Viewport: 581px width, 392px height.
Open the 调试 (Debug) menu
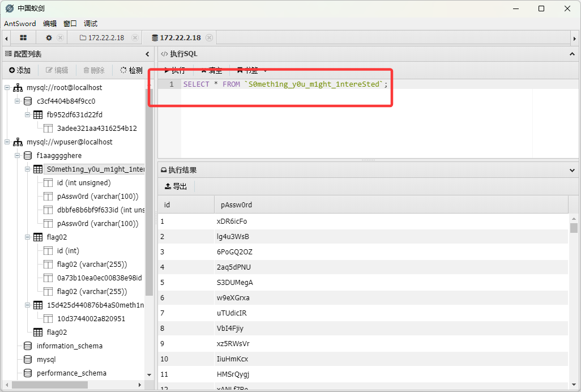click(91, 23)
